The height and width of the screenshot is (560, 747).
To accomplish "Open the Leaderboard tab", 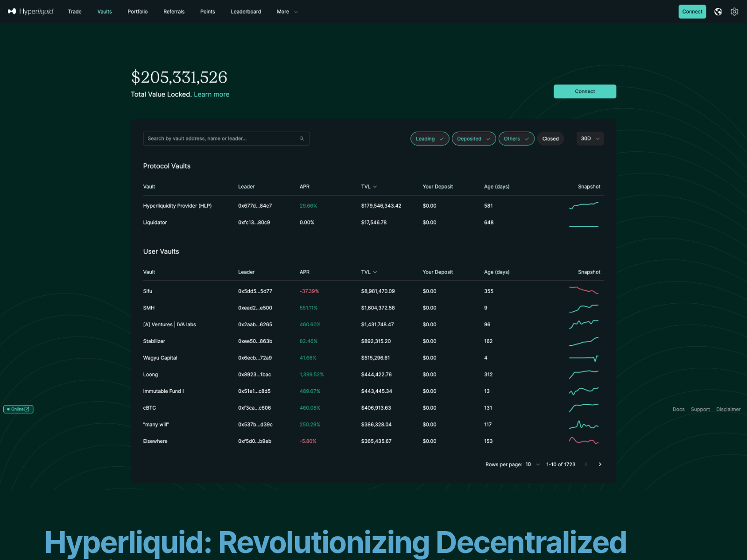I will (x=246, y=12).
